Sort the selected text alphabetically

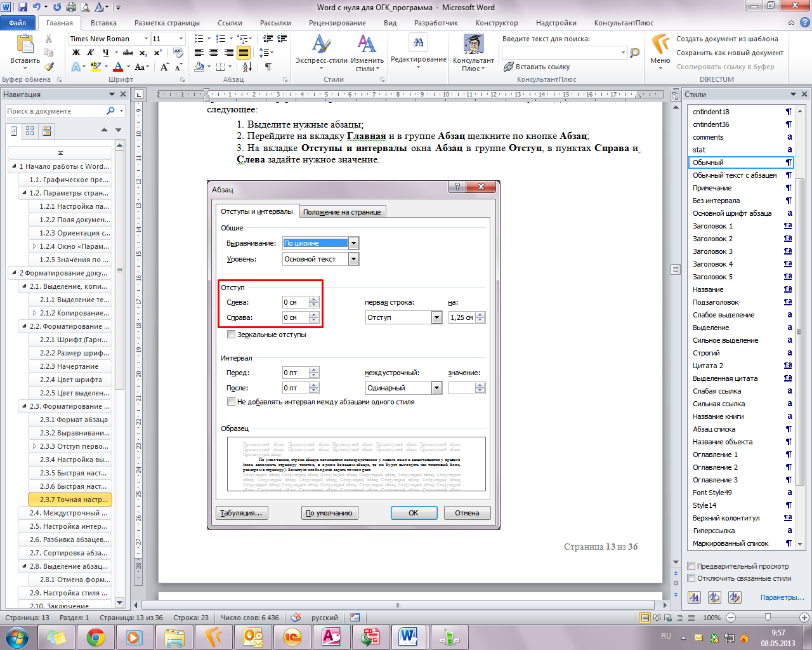click(247, 67)
